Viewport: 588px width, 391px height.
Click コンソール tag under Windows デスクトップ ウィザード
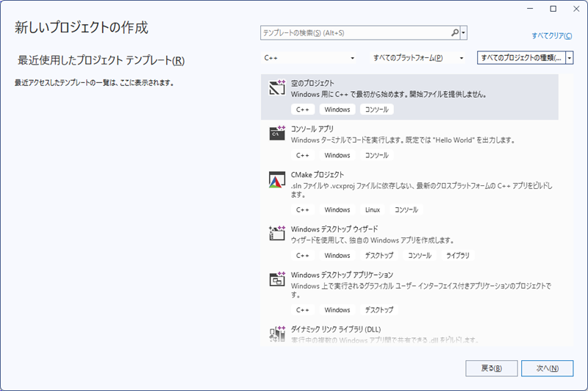click(419, 256)
